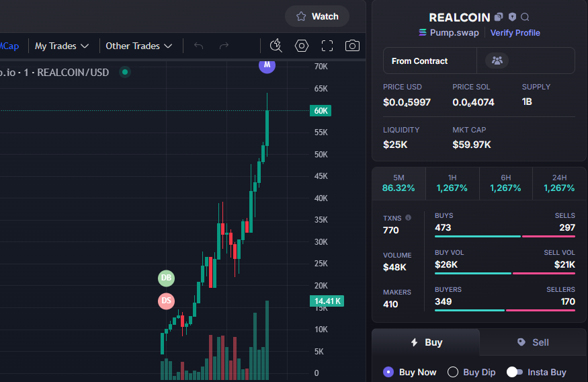Screen dimensions: 588x382
Task: Switch to the Sell tab
Action: 533,342
